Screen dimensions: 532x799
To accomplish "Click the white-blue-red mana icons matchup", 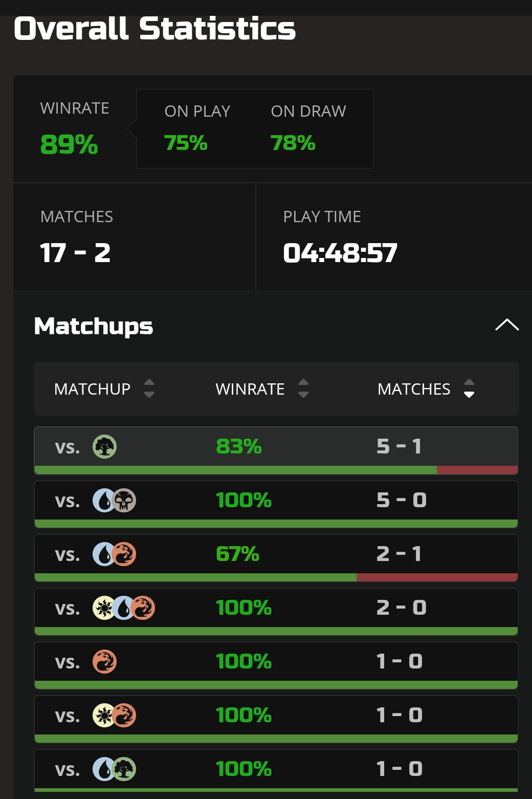I will 123,608.
